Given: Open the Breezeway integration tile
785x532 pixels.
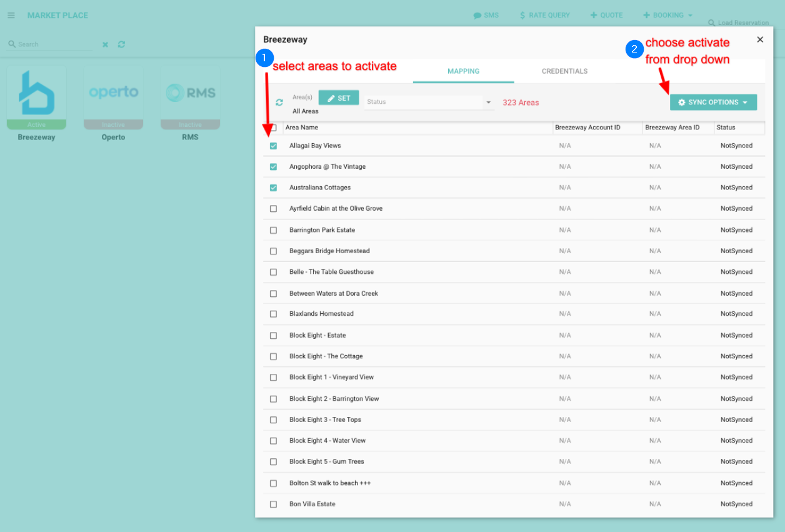Looking at the screenshot, I should click(36, 94).
